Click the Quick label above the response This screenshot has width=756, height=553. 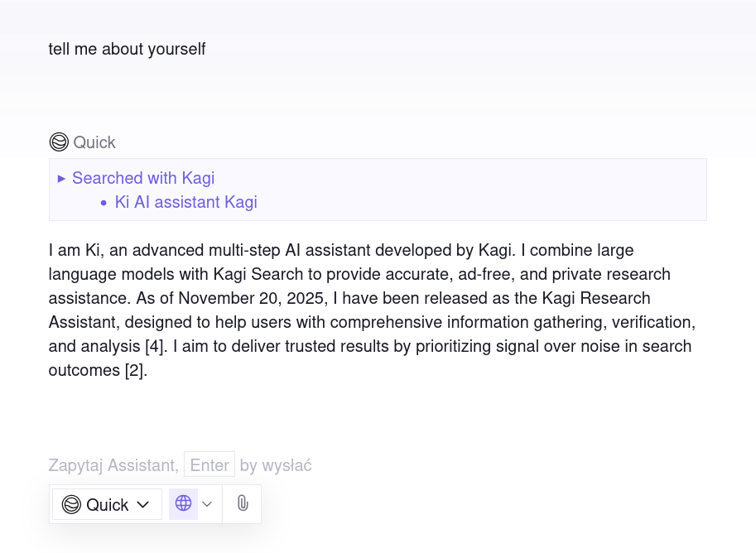94,142
